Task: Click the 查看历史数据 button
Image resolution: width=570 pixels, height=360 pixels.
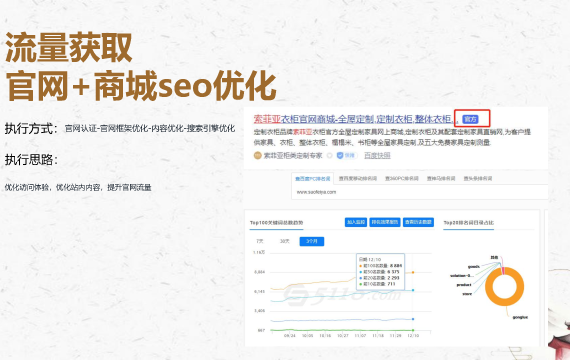Action: click(418, 222)
